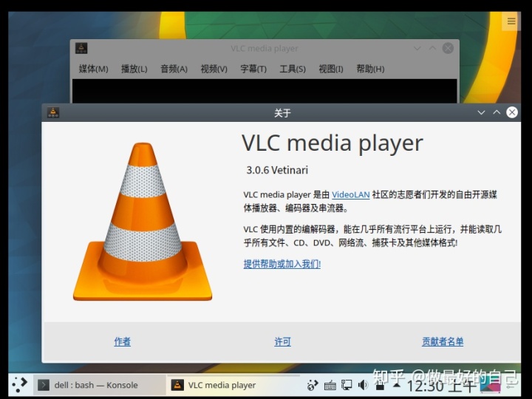
Task: Click the globe updates tray icon
Action: [x=313, y=385]
